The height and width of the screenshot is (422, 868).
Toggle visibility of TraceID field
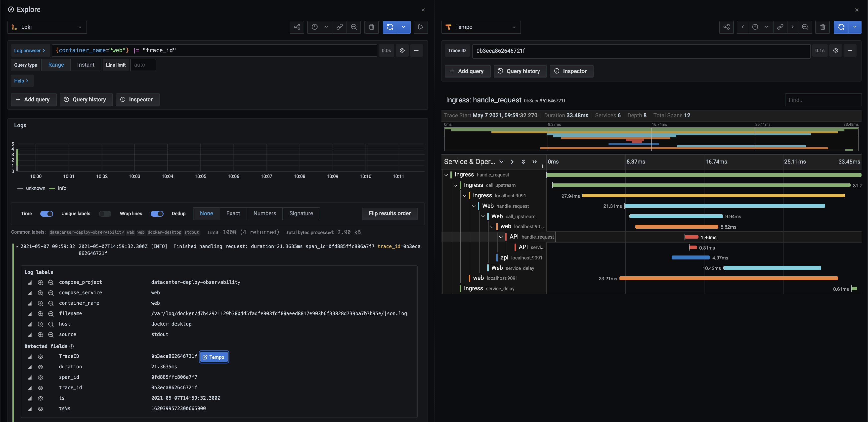pyautogui.click(x=41, y=356)
